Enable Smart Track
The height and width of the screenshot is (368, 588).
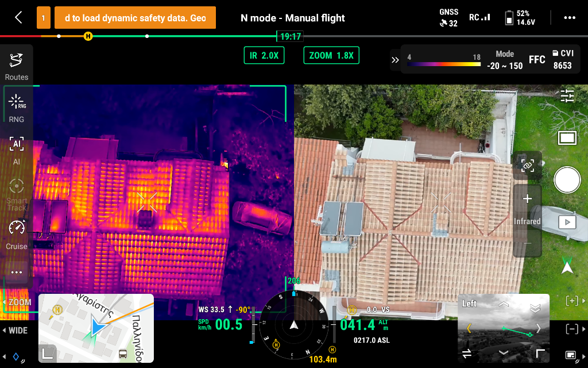[17, 194]
